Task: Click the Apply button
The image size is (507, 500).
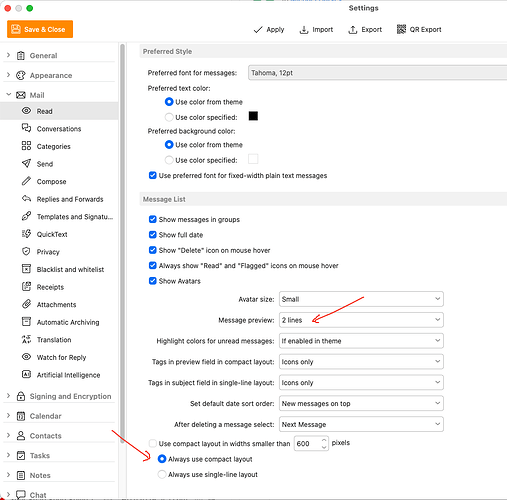Action: [x=269, y=30]
